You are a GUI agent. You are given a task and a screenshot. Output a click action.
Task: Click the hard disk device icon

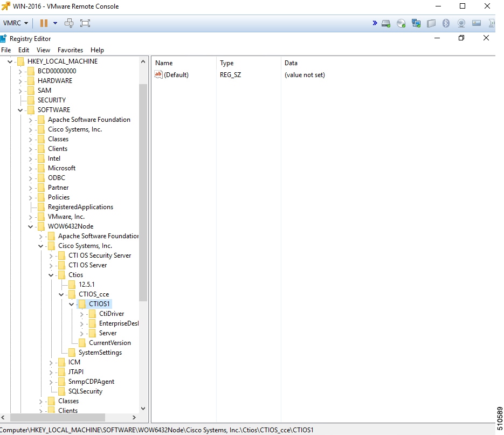click(x=385, y=23)
